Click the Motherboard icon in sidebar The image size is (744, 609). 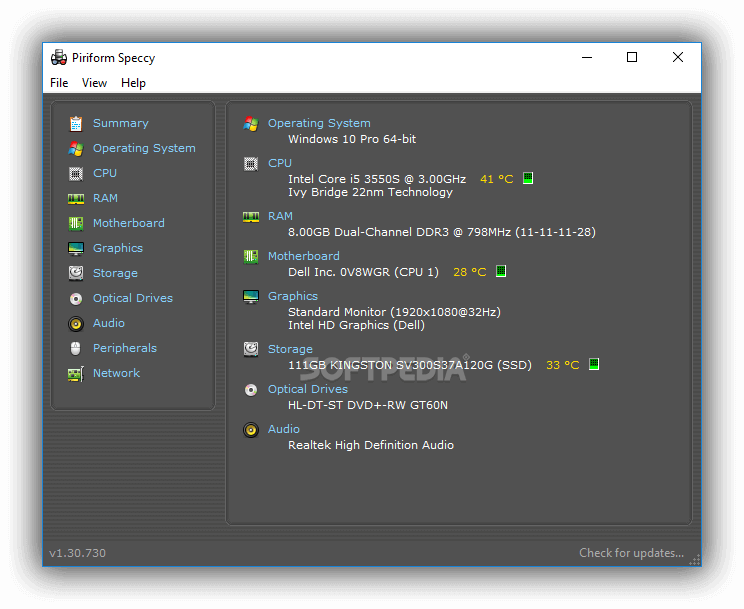tap(76, 223)
